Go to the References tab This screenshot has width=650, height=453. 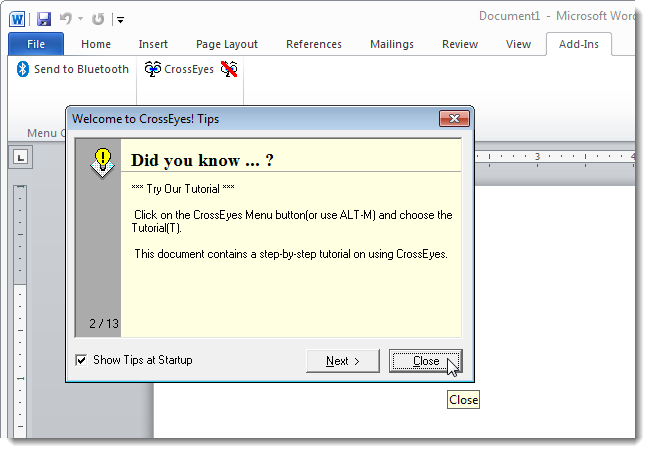(314, 44)
